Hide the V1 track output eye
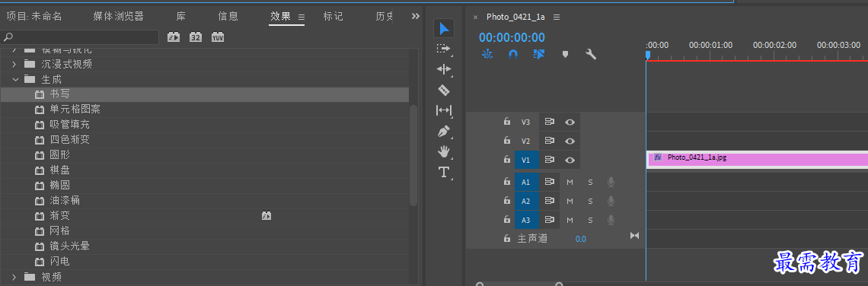 click(570, 160)
